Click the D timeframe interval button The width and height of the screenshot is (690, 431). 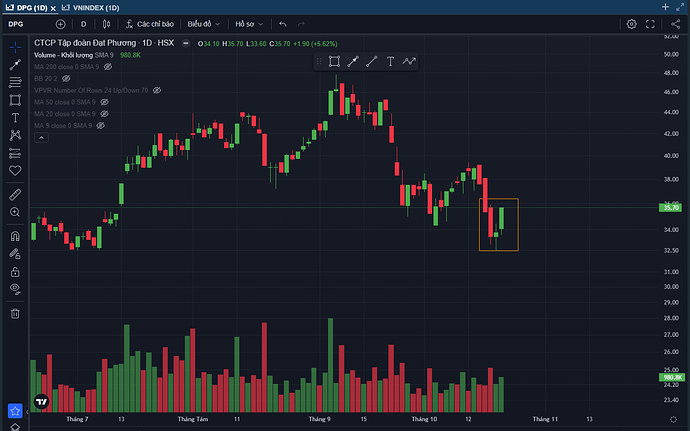84,23
